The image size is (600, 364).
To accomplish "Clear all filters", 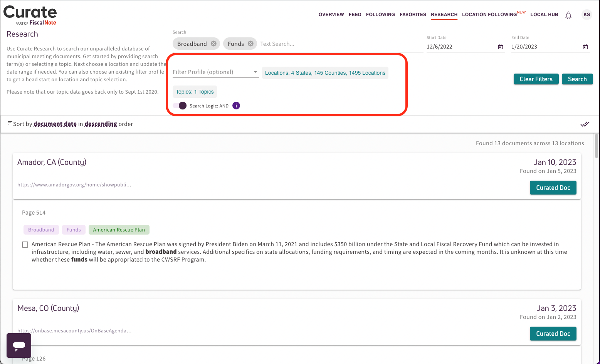I will (x=536, y=79).
